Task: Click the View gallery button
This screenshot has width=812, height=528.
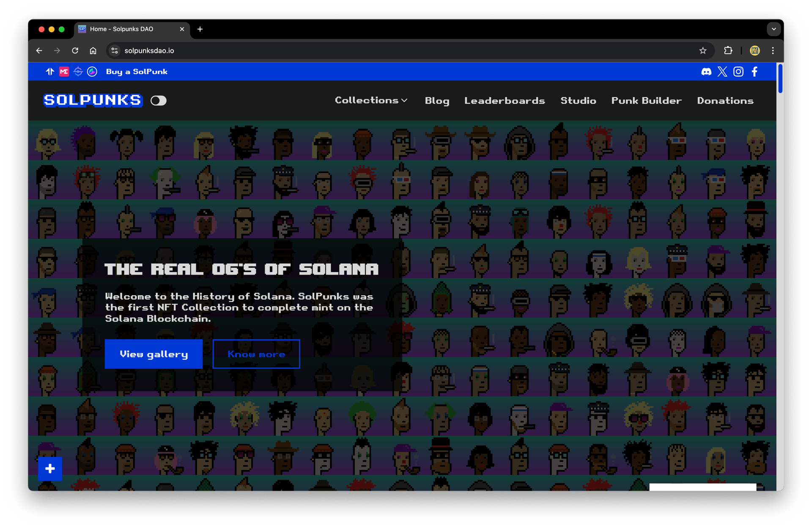Action: [154, 354]
